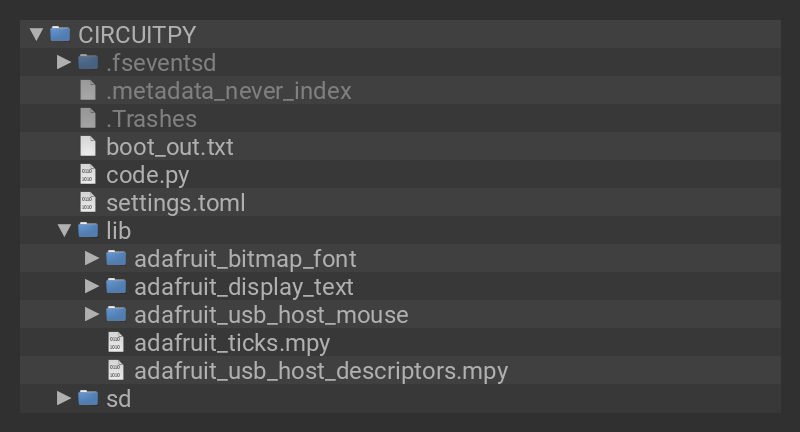This screenshot has height=432, width=800.
Task: Select the code.py file name
Action: [x=147, y=175]
